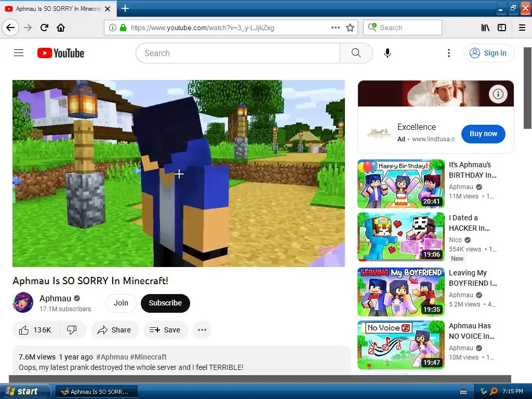The height and width of the screenshot is (399, 532).
Task: Share this video
Action: (x=114, y=330)
